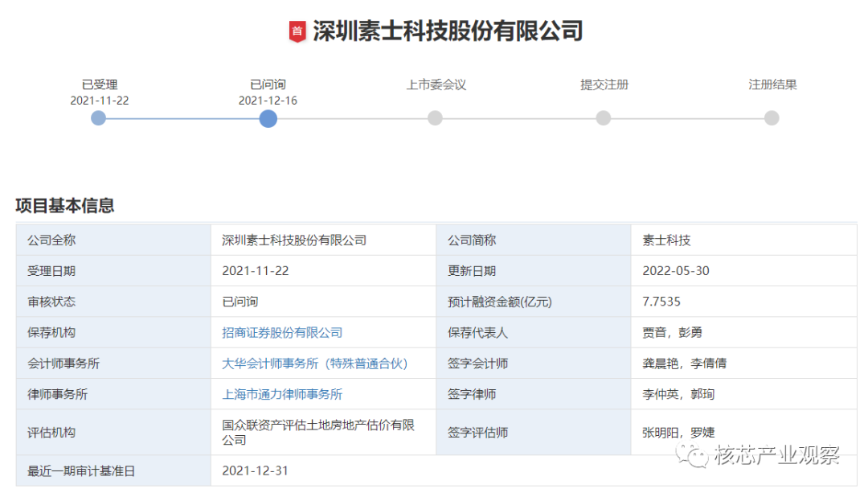Click the 会计师事务所 label cell
Image resolution: width=868 pixels, height=493 pixels.
(x=113, y=364)
